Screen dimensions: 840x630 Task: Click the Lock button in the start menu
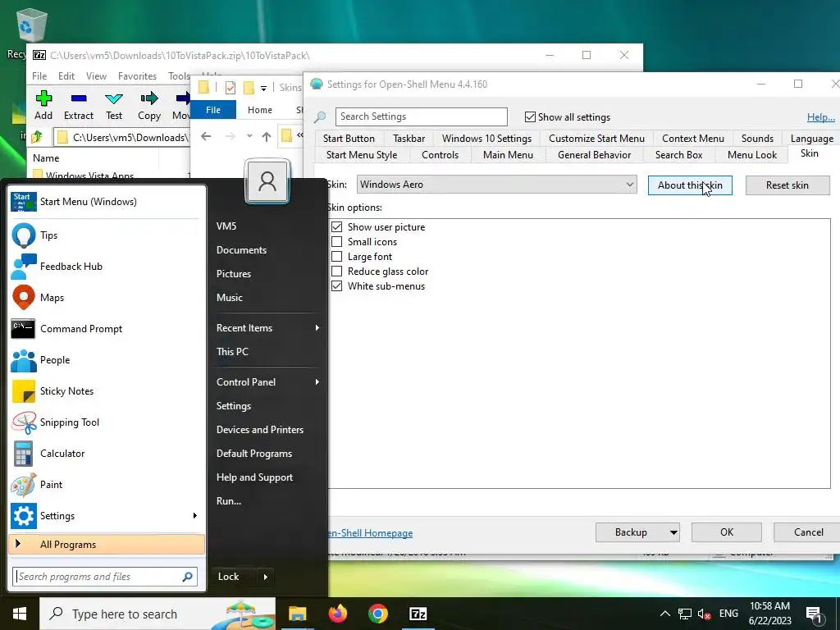pyautogui.click(x=234, y=577)
